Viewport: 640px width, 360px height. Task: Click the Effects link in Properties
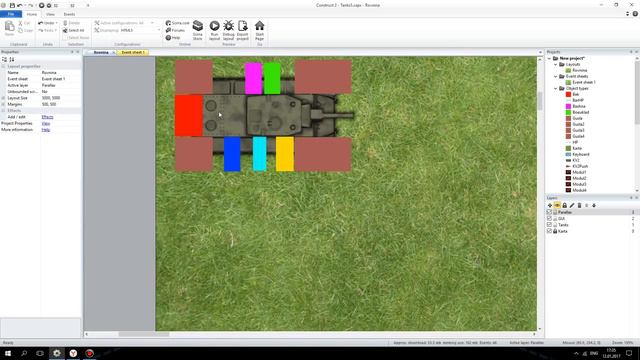click(47, 117)
